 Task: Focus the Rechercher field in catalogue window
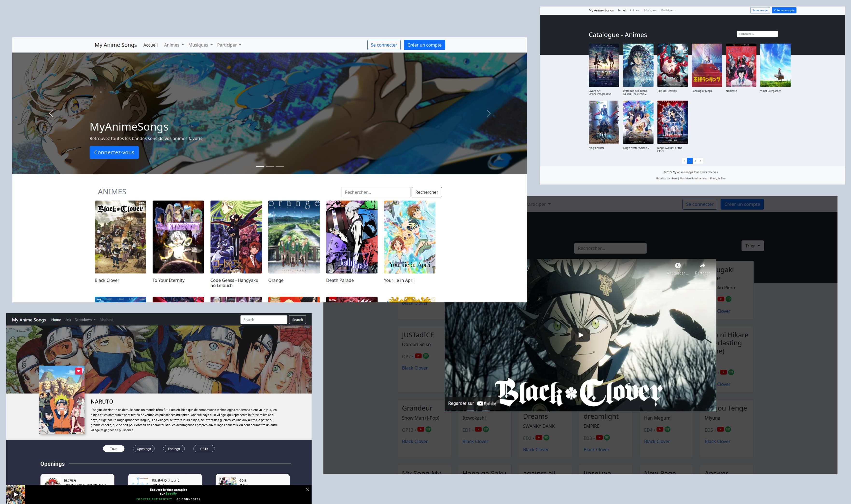[757, 34]
